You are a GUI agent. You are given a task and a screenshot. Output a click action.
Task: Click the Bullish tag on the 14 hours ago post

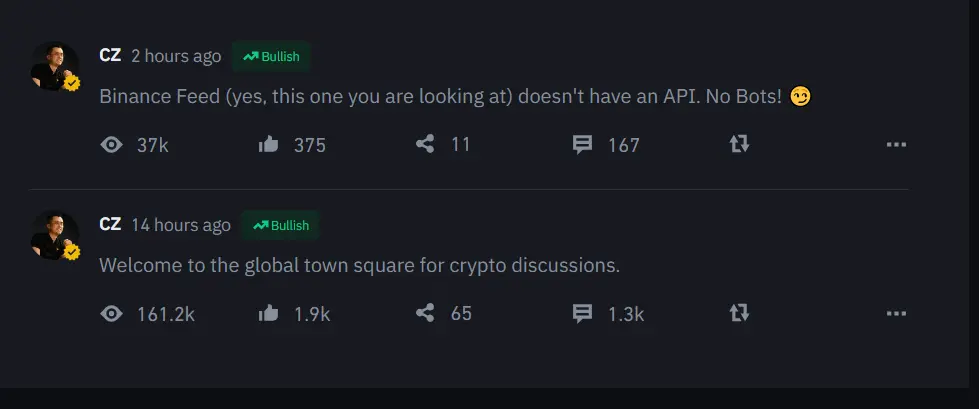click(x=281, y=226)
